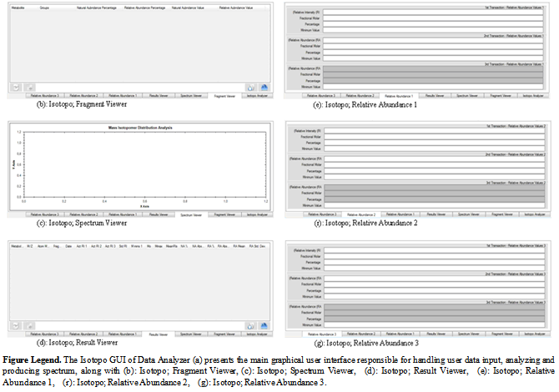Click the second bottom-left icon in Result Viewer
The width and height of the screenshot is (559, 392).
coord(28,326)
